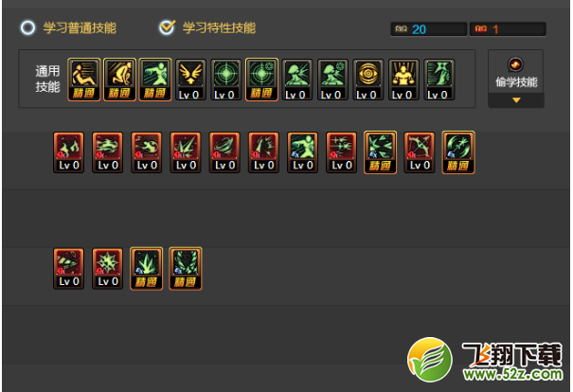
Task: Click the plain green crosshair skill at Lv 0
Action: [x=225, y=80]
